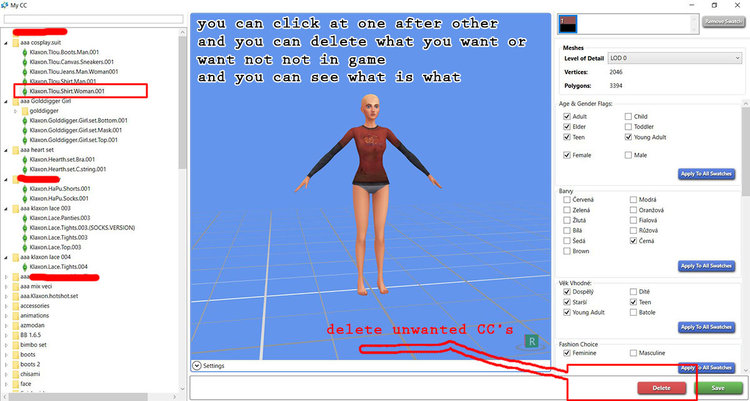Click the green Save button

(x=717, y=388)
